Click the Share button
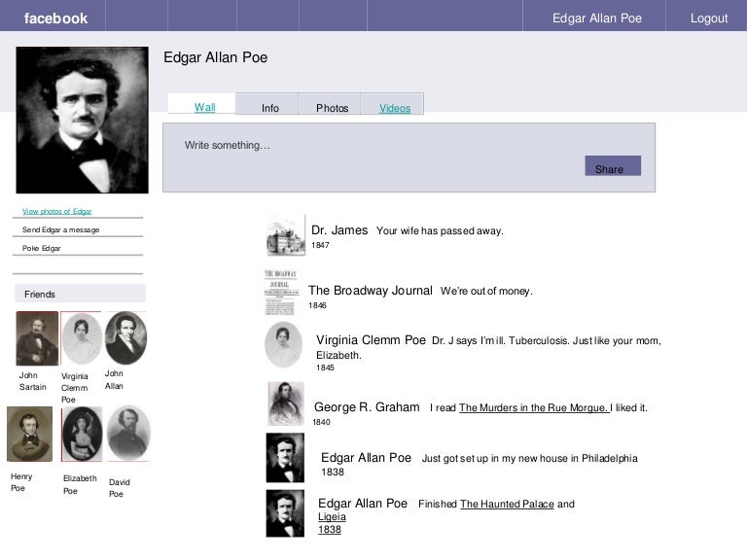Screen dimensions: 747x560 (613, 165)
